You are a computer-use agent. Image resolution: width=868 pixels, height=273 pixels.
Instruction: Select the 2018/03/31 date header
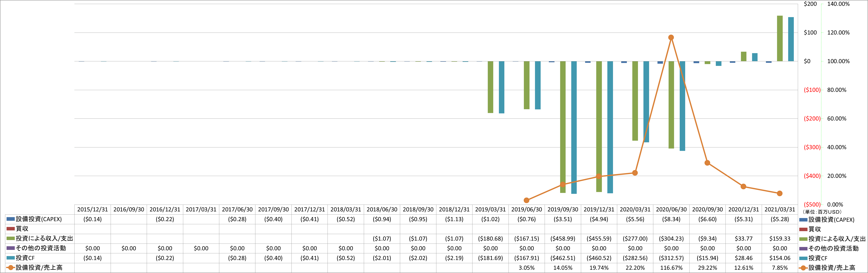(x=346, y=209)
